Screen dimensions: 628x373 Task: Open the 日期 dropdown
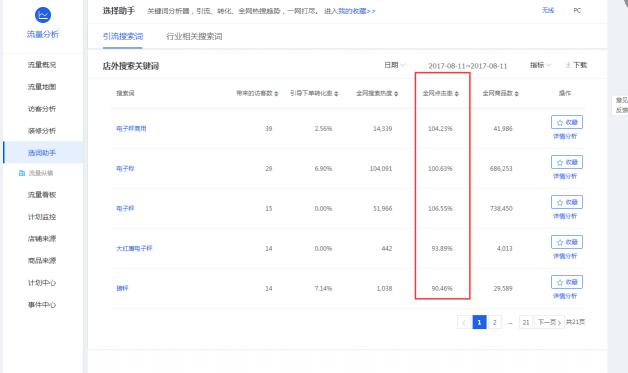[395, 65]
